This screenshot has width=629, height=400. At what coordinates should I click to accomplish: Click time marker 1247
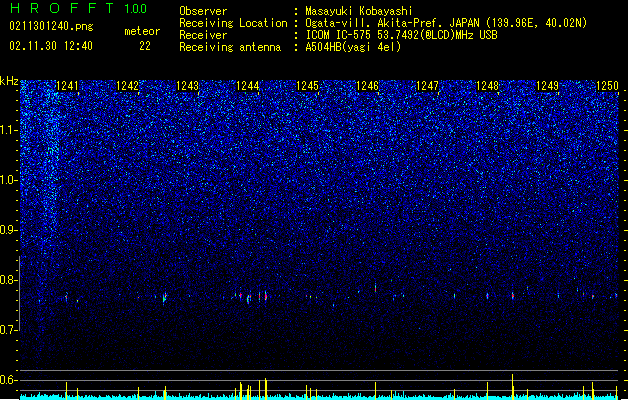click(x=428, y=86)
